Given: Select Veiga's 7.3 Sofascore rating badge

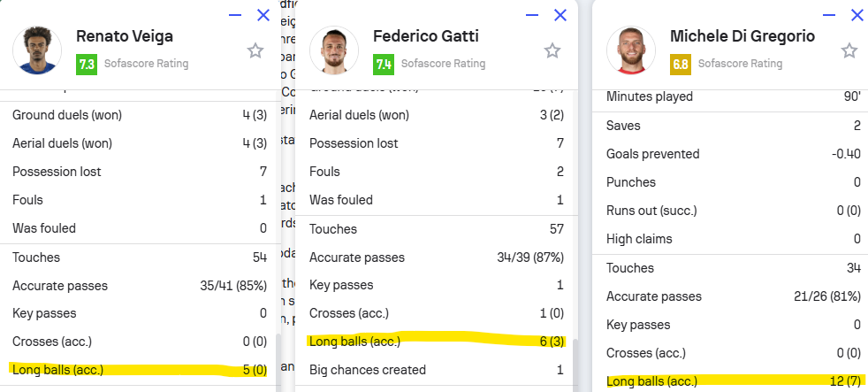Looking at the screenshot, I should click(x=87, y=65).
